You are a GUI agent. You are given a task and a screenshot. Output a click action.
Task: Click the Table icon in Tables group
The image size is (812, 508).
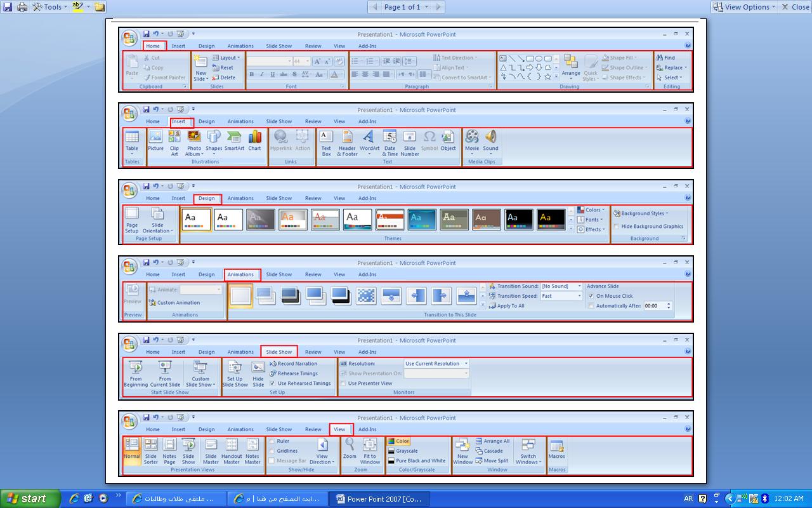pos(132,137)
